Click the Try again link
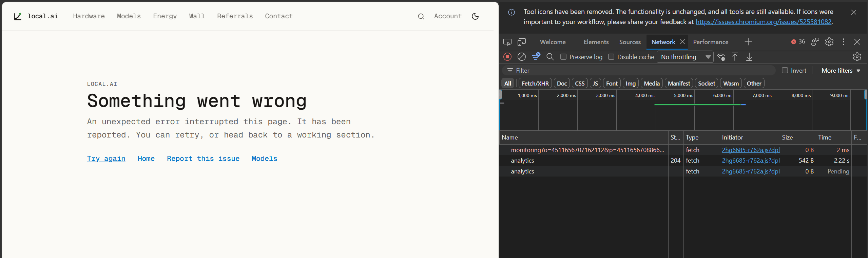 coord(106,159)
